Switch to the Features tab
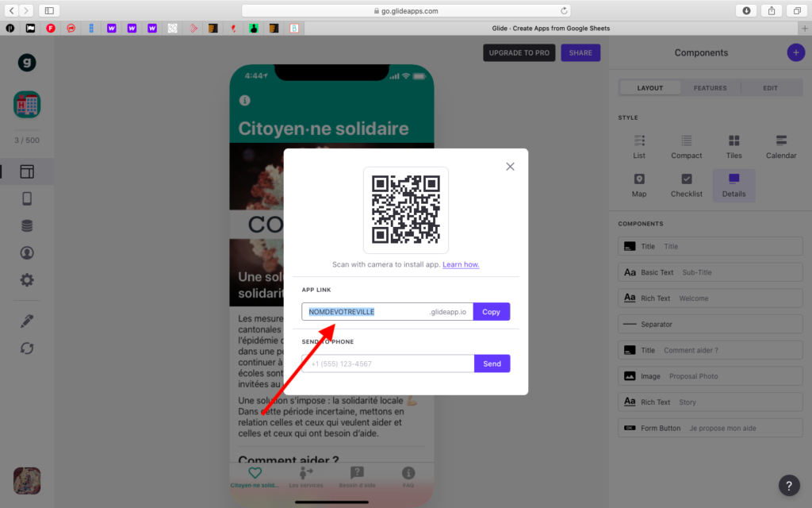The height and width of the screenshot is (508, 812). [x=710, y=88]
